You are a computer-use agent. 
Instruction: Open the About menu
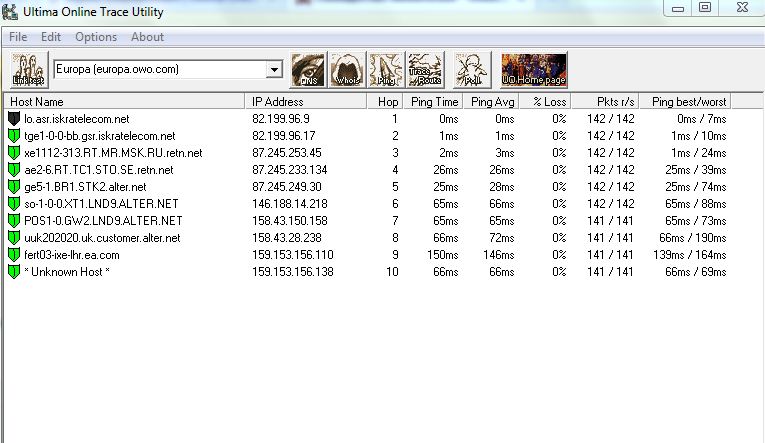pyautogui.click(x=147, y=37)
